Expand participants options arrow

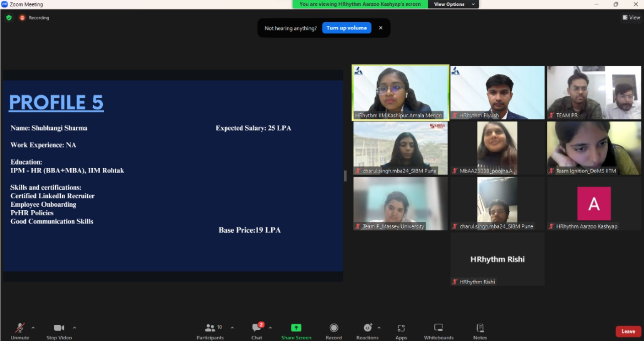232,328
